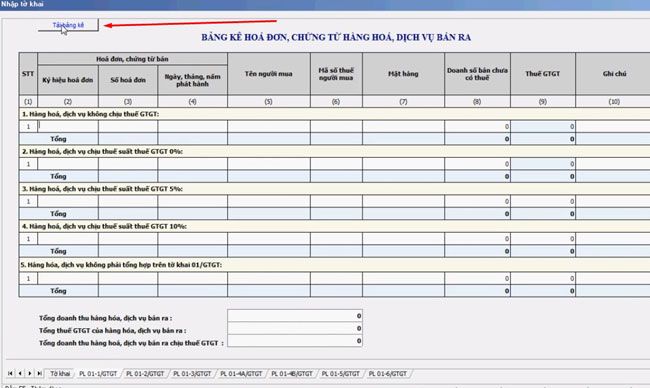Image resolution: width=650 pixels, height=388 pixels.
Task: Click Doanh số cell in 10% section row
Action: coord(477,238)
